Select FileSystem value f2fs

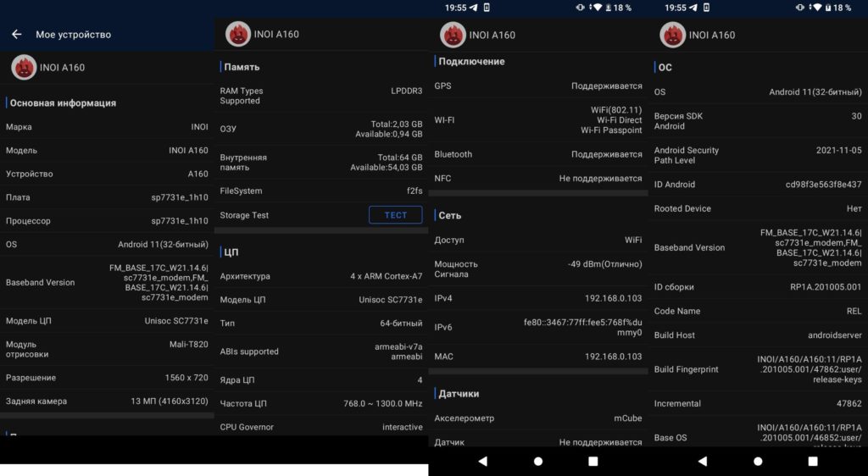pyautogui.click(x=415, y=191)
